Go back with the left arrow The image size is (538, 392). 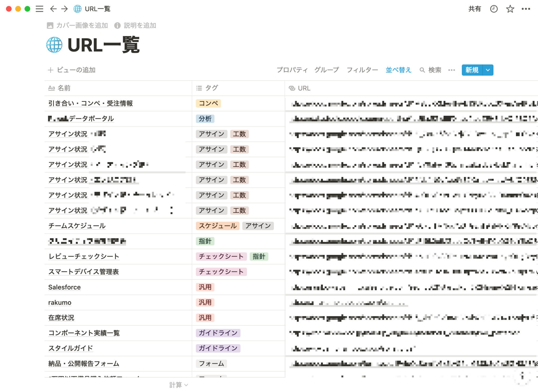click(x=53, y=9)
